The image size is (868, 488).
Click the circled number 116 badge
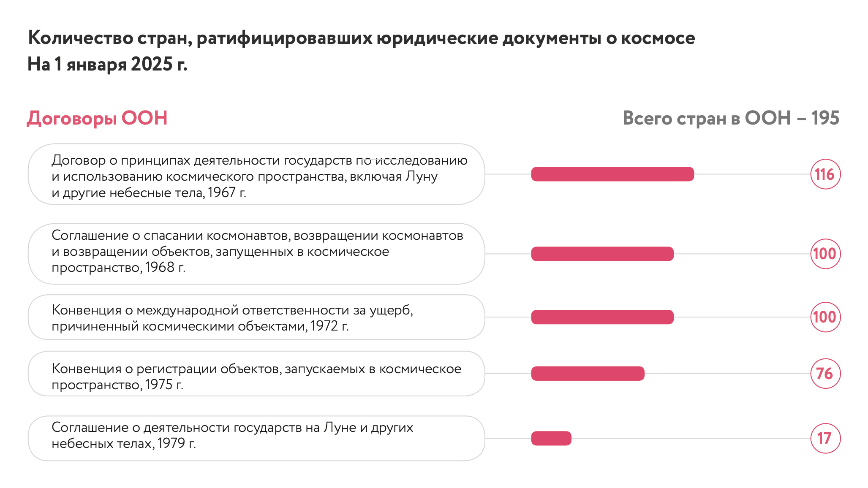[x=825, y=174]
